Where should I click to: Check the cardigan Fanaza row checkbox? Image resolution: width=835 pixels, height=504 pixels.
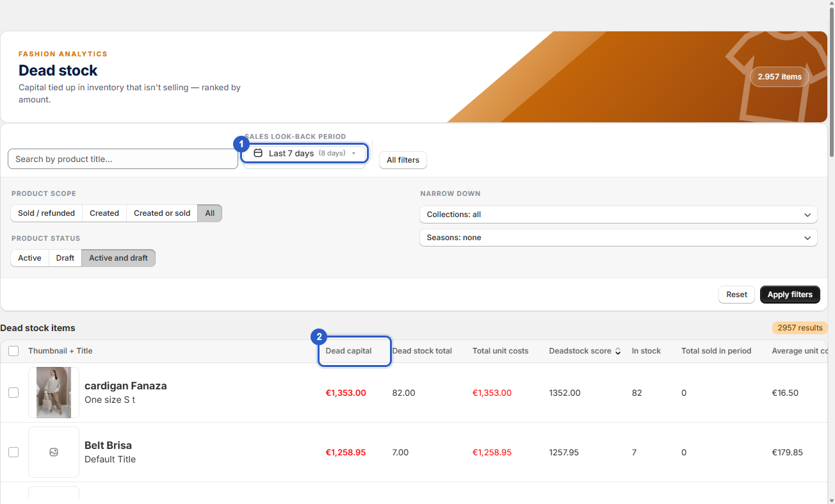click(13, 393)
